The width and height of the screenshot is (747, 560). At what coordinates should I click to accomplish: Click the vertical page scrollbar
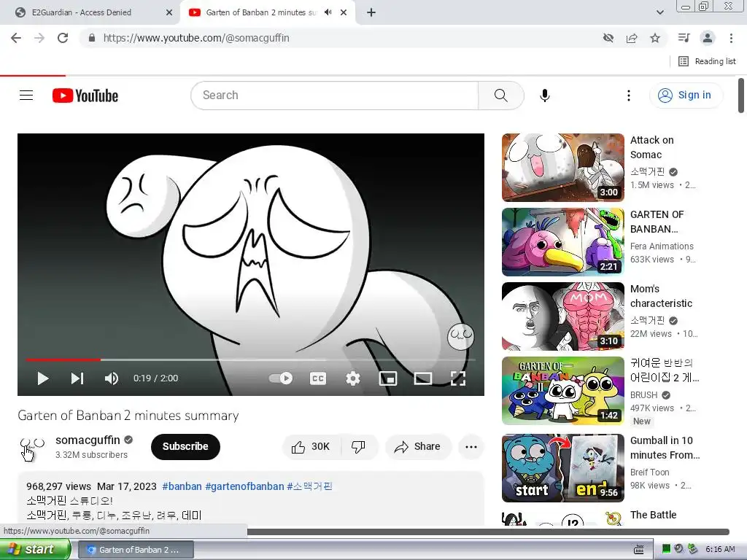click(x=741, y=96)
